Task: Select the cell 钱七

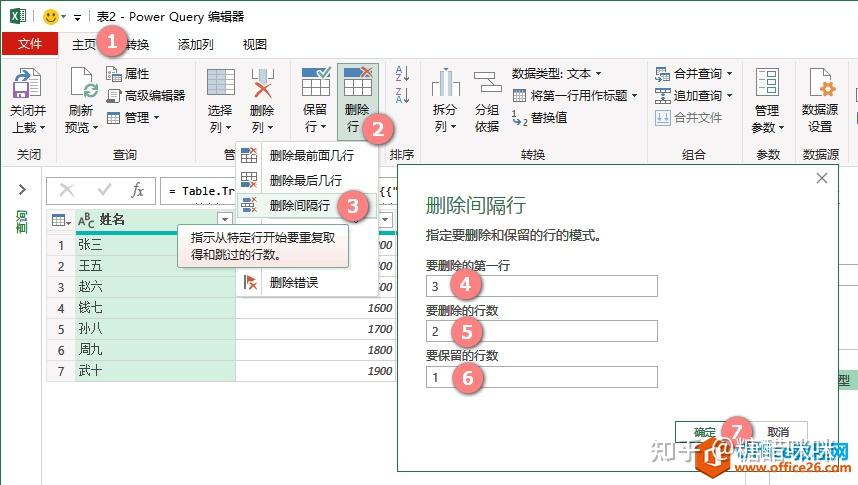Action: pyautogui.click(x=155, y=308)
